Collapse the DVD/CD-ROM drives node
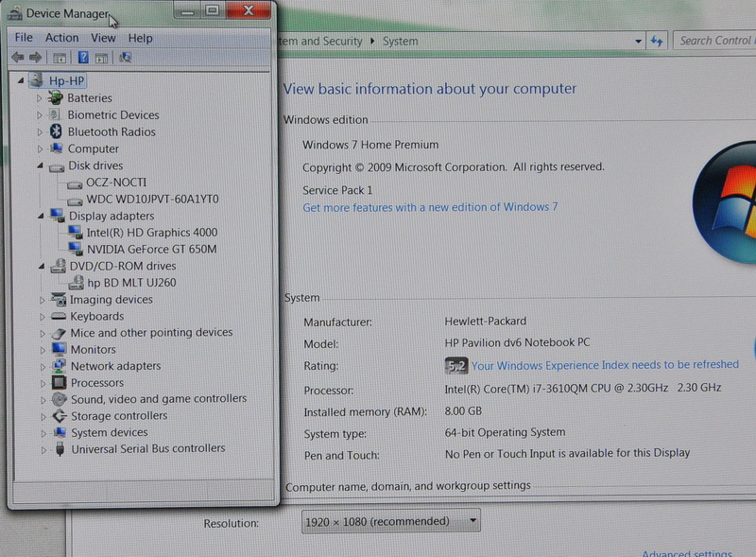The height and width of the screenshot is (557, 756). [x=42, y=266]
